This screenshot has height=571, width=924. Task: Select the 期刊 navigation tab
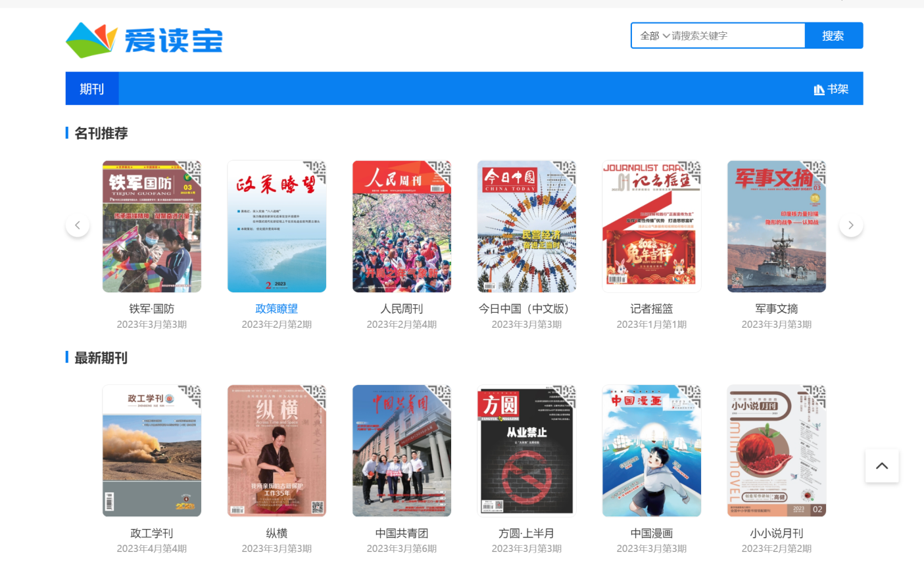(92, 89)
